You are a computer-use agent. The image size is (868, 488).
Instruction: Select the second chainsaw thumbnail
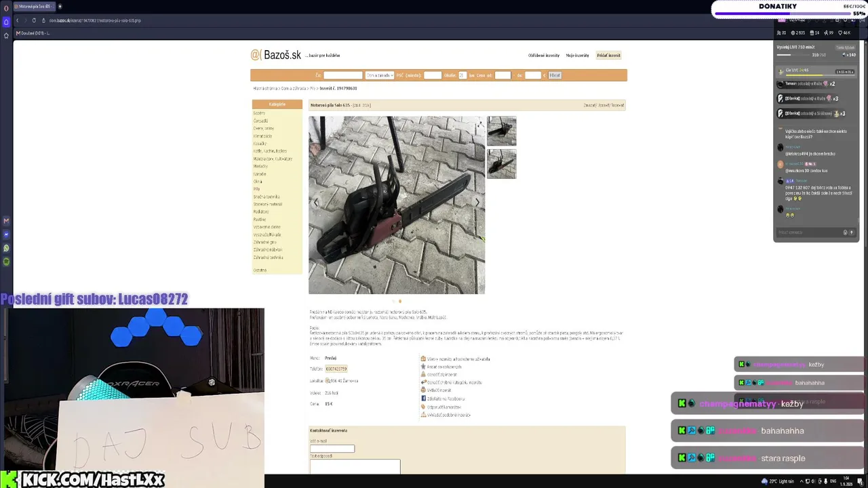tap(502, 164)
